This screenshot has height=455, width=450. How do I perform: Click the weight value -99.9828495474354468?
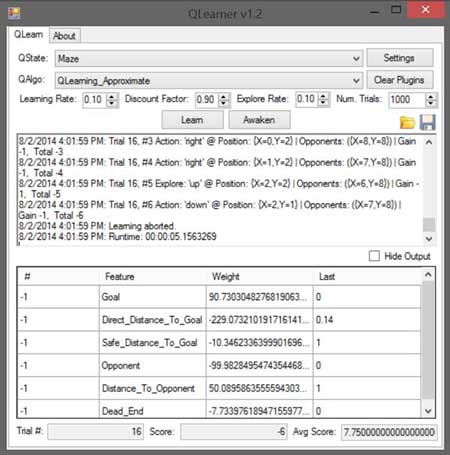(x=258, y=366)
